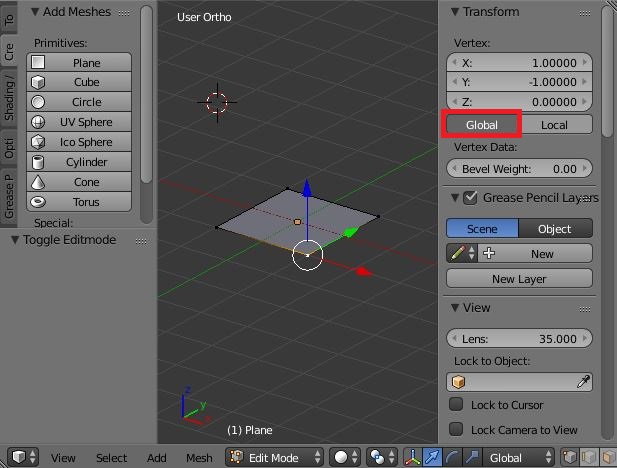Click the orange object cube icon in Lock to Object
Viewport: 617px width, 468px height.
pos(458,381)
